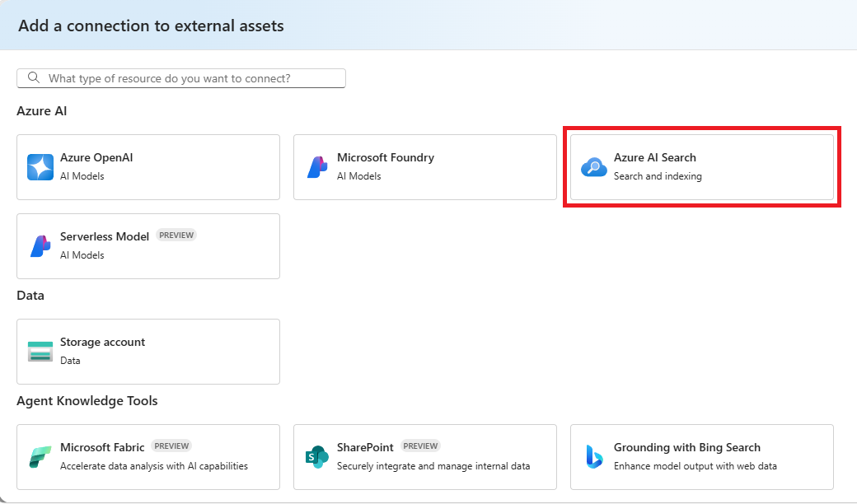Click the Serverless Model logo icon

(x=40, y=246)
